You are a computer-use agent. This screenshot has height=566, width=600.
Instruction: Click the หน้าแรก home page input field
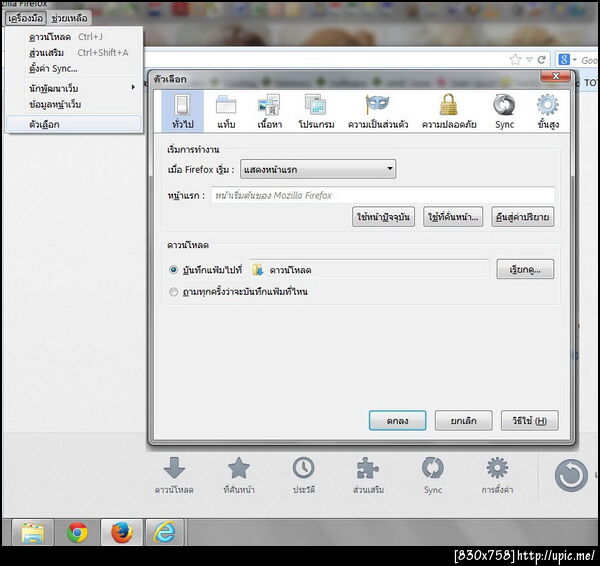(x=383, y=195)
